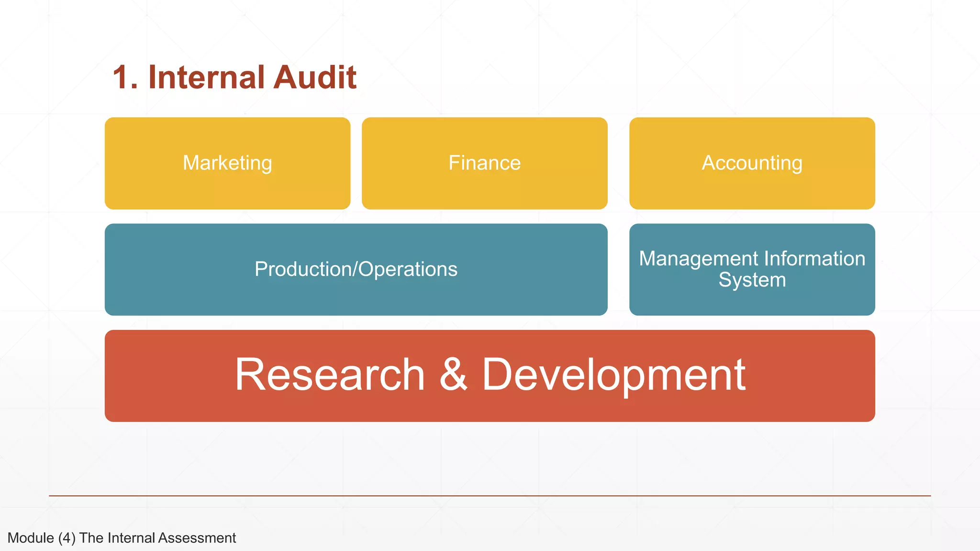The image size is (980, 551).
Task: Click the '1. Internal Audit' slide title
Action: pos(234,77)
